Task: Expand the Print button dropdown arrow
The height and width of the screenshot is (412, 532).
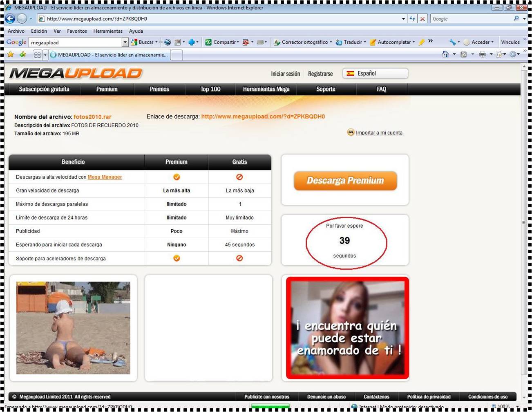Action: (x=491, y=54)
